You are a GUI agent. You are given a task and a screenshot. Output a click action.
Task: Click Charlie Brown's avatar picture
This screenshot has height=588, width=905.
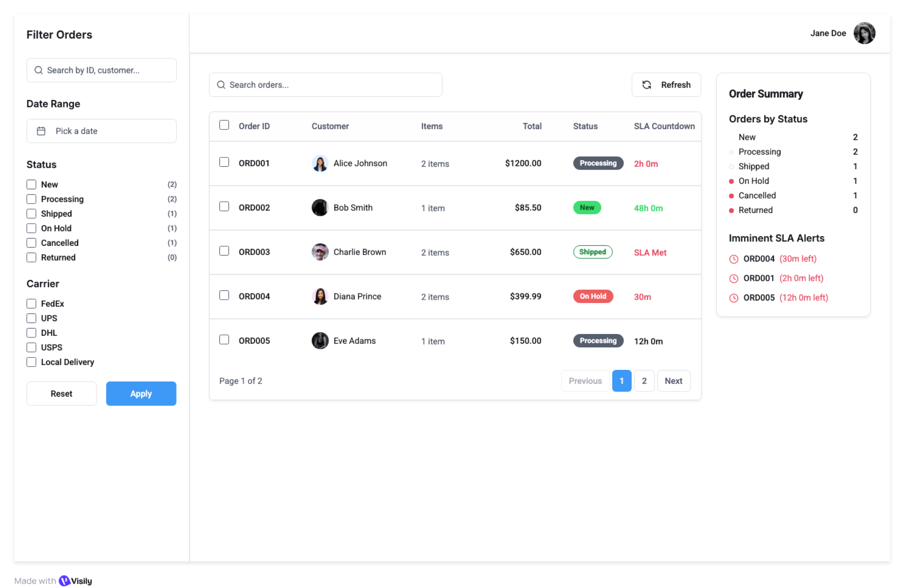(x=320, y=252)
